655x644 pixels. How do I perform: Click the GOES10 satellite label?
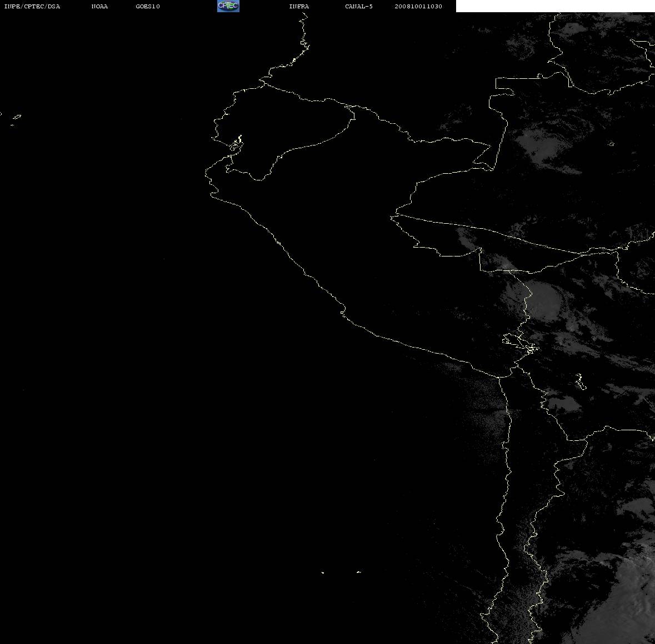click(147, 6)
